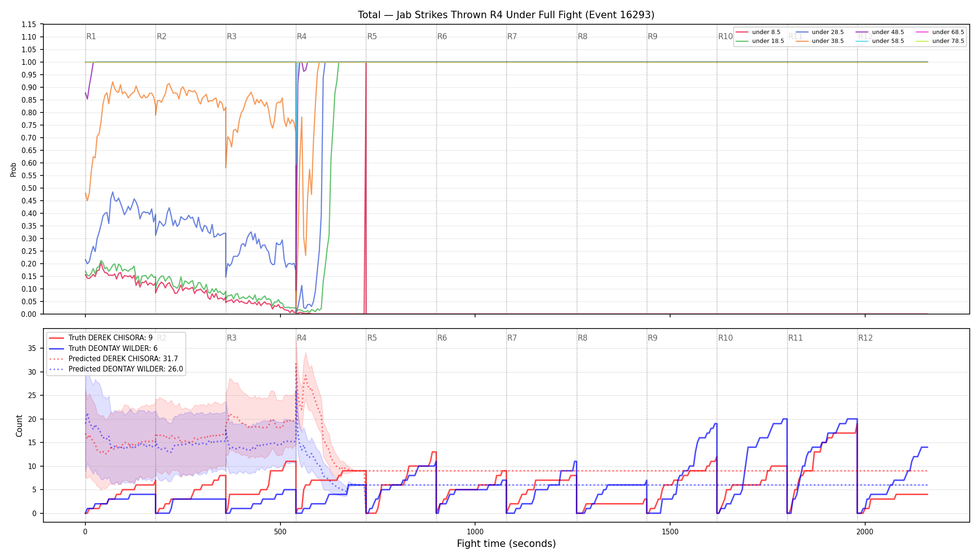Click the R4 round marker in count chart
The width and height of the screenshot is (980, 560).
pos(301,338)
